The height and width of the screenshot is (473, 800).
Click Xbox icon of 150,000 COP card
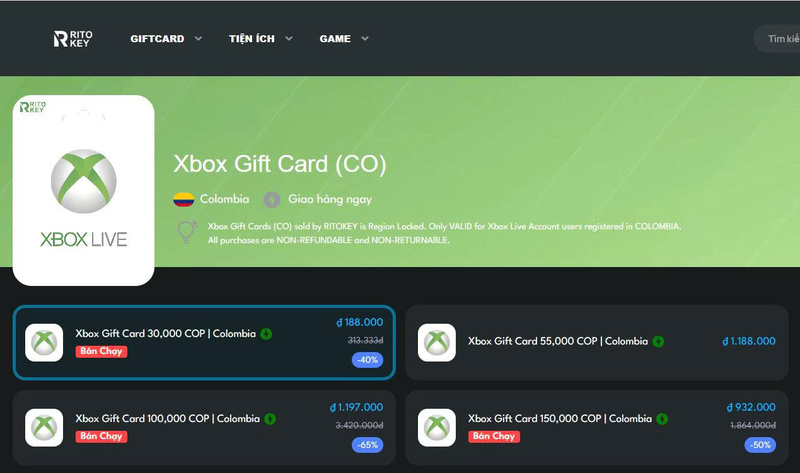pyautogui.click(x=437, y=428)
